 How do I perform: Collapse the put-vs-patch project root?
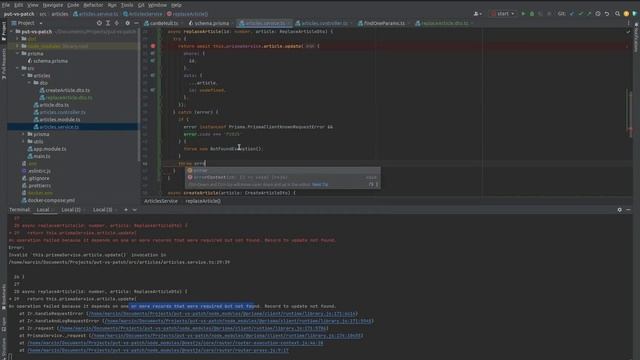(12, 31)
